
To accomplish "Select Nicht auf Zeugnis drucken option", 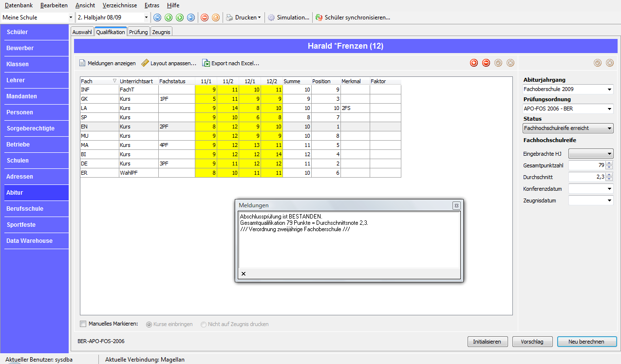I will 204,324.
